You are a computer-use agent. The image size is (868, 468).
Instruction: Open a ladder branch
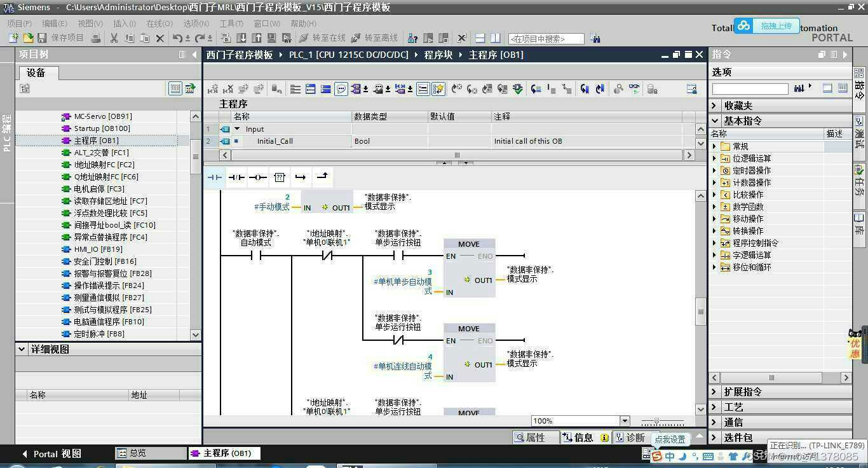click(301, 177)
